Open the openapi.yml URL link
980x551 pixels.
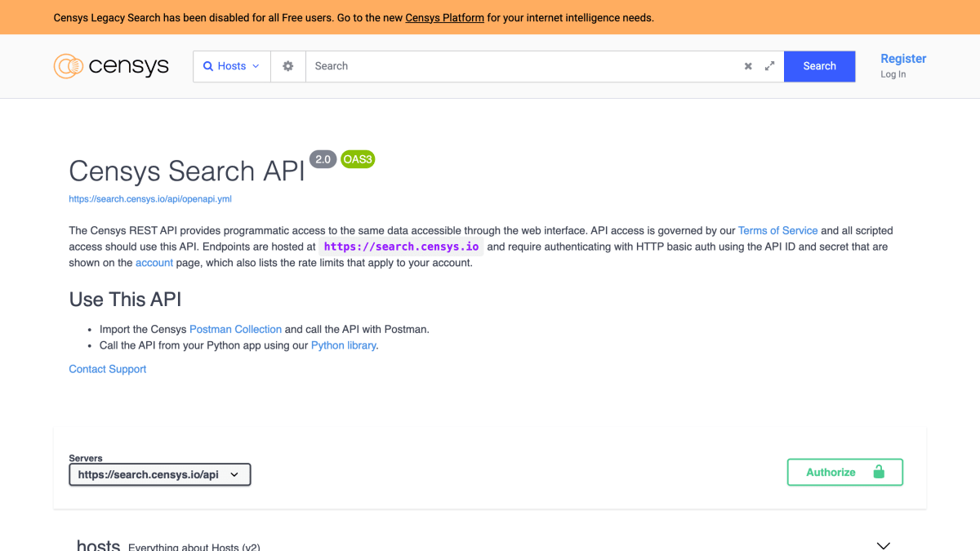pyautogui.click(x=150, y=198)
